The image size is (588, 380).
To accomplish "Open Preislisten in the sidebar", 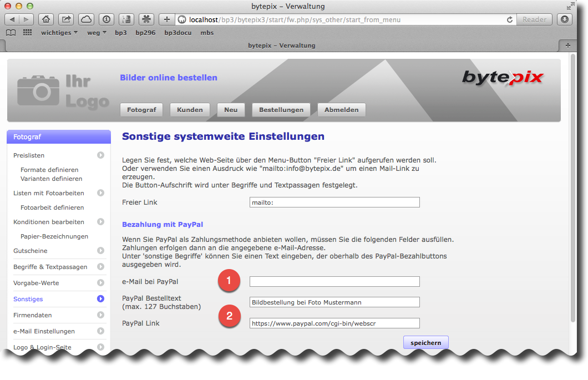I will 29,155.
